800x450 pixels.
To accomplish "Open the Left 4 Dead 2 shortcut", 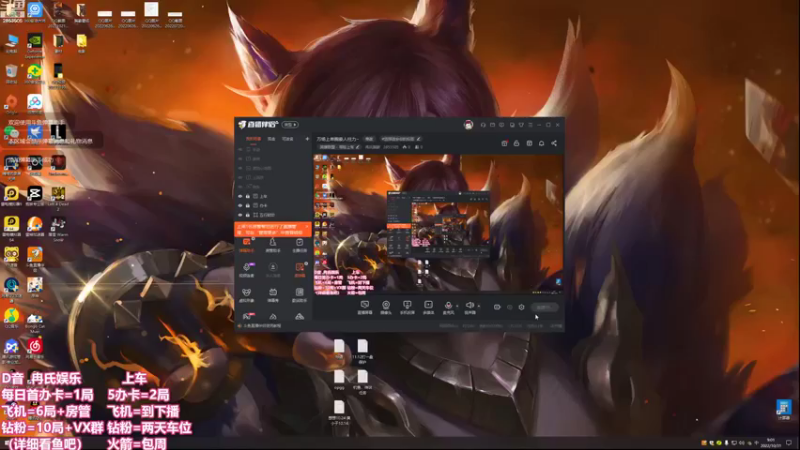I will [x=58, y=198].
